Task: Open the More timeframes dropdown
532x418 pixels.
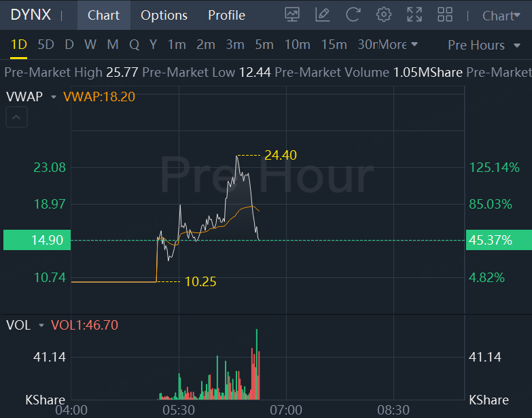Action: (x=399, y=44)
